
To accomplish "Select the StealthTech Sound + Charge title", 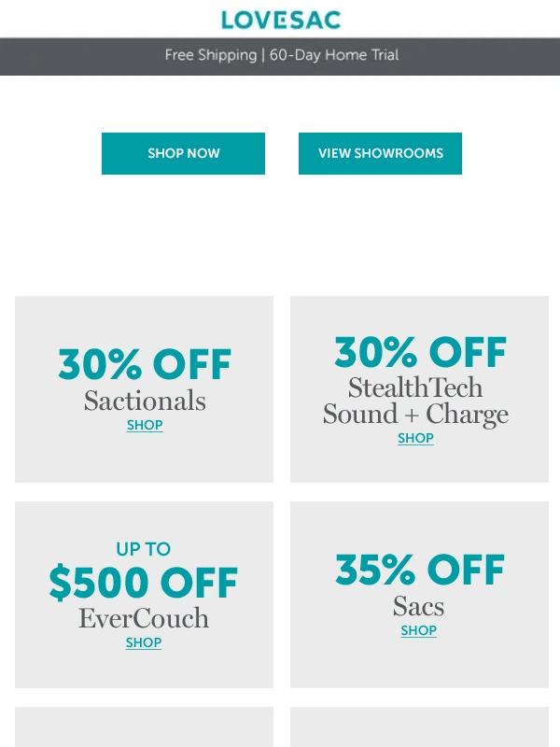I will pyautogui.click(x=416, y=401).
